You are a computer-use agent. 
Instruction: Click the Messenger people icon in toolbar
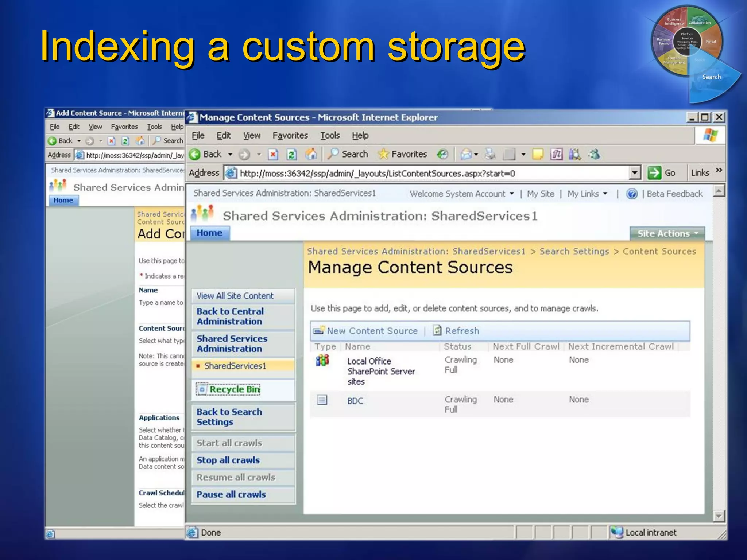pos(594,155)
